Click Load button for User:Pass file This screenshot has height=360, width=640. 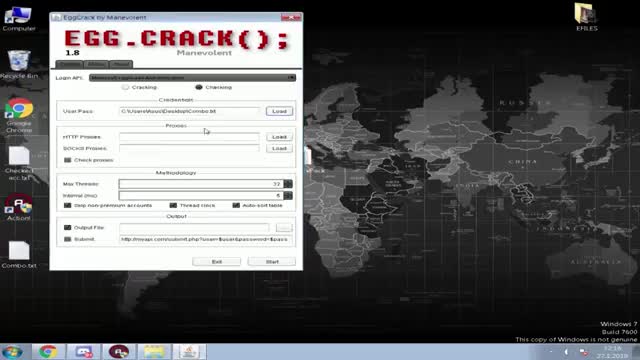click(280, 111)
